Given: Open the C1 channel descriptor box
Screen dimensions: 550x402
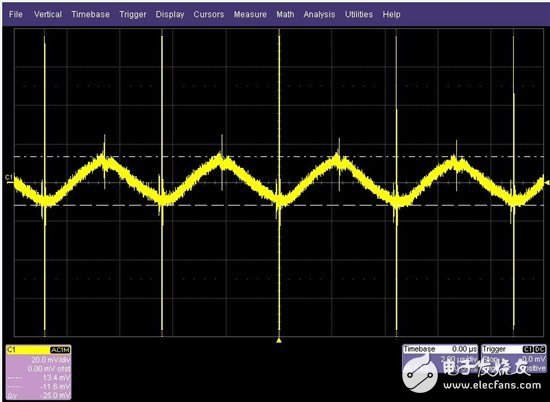Looking at the screenshot, I should pyautogui.click(x=39, y=373).
